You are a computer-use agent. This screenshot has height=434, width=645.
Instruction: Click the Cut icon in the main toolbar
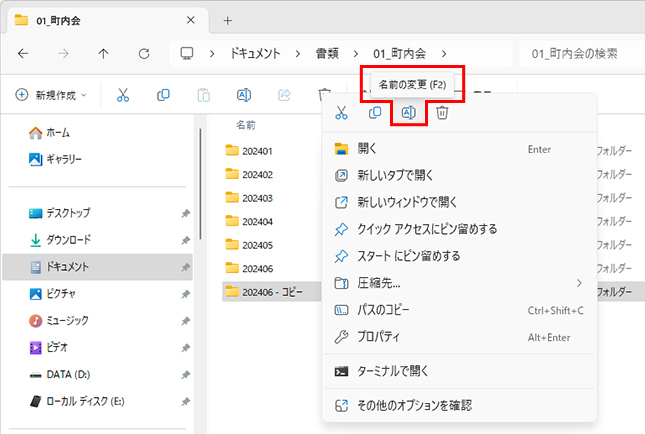click(x=123, y=95)
